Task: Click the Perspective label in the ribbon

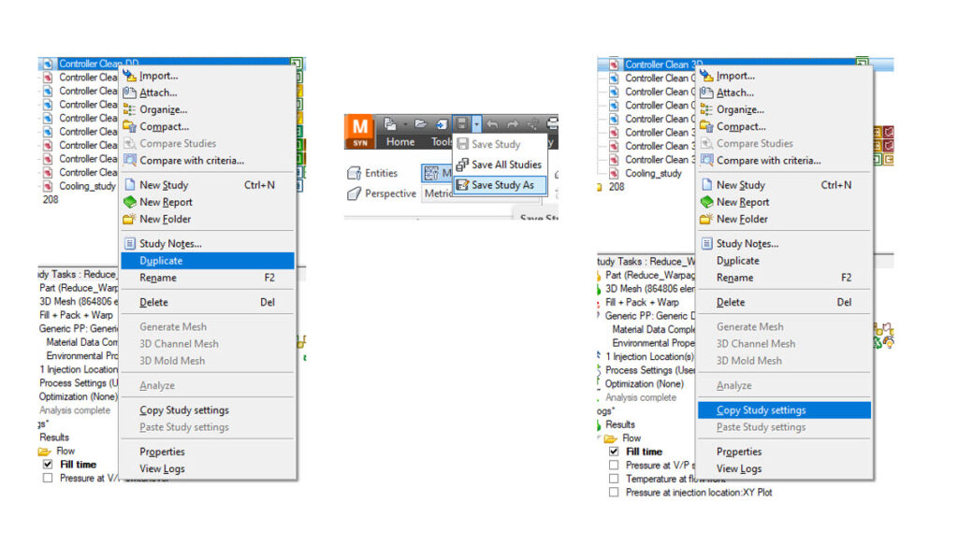Action: click(390, 194)
